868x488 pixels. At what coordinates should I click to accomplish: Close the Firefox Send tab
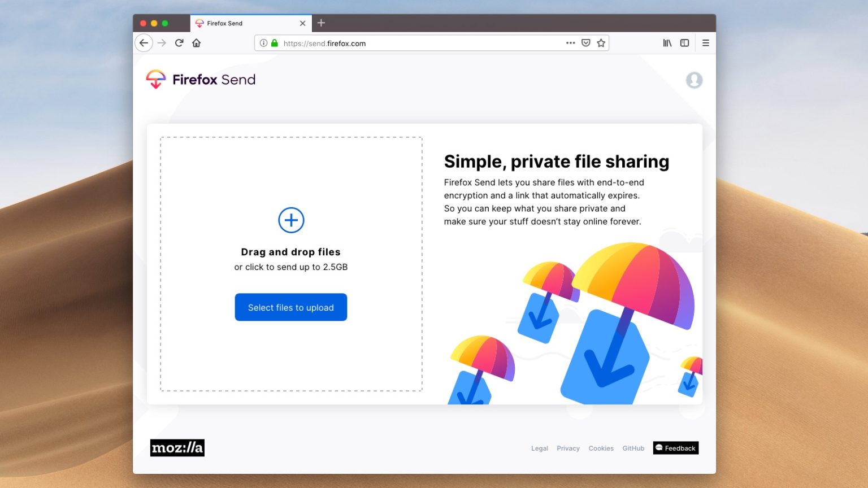[x=302, y=23]
